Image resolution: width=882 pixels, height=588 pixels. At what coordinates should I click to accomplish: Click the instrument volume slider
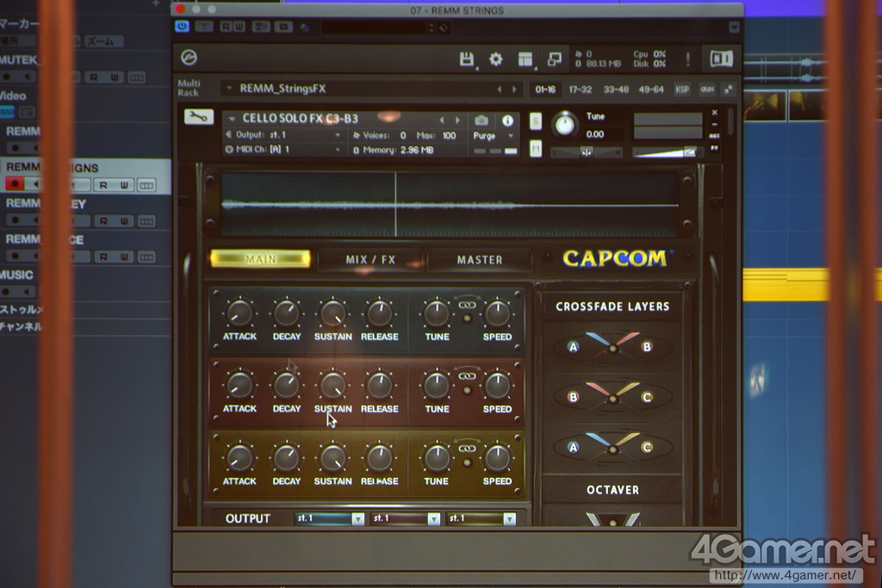(x=665, y=152)
